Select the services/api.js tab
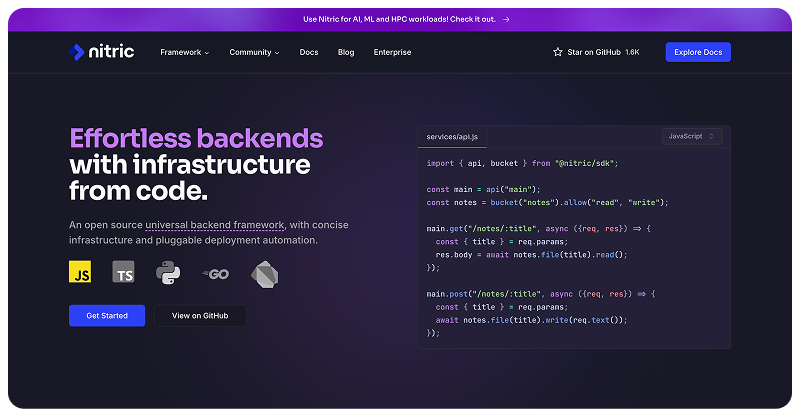Screen dimensions: 800x417 pos(452,137)
